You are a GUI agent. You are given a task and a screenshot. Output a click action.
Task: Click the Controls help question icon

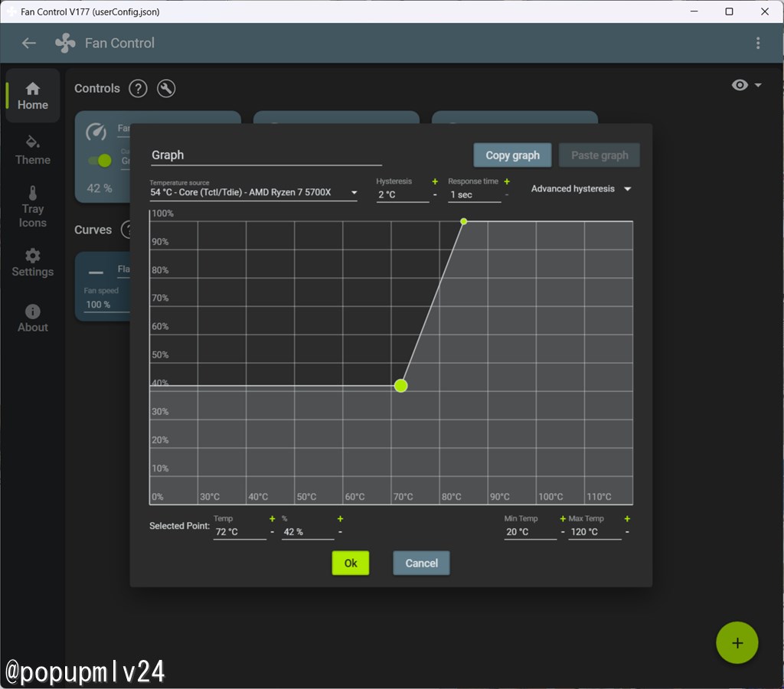(138, 89)
